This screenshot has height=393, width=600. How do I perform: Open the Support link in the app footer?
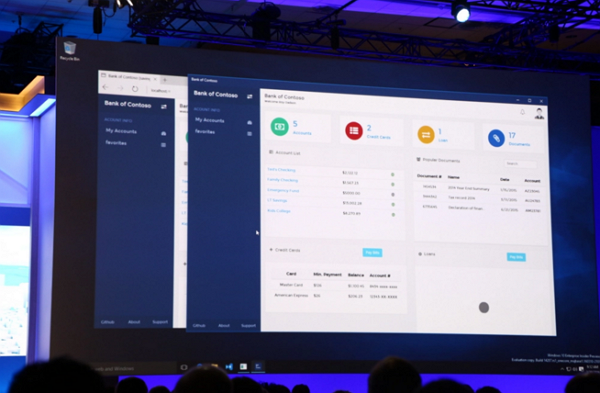pos(248,326)
